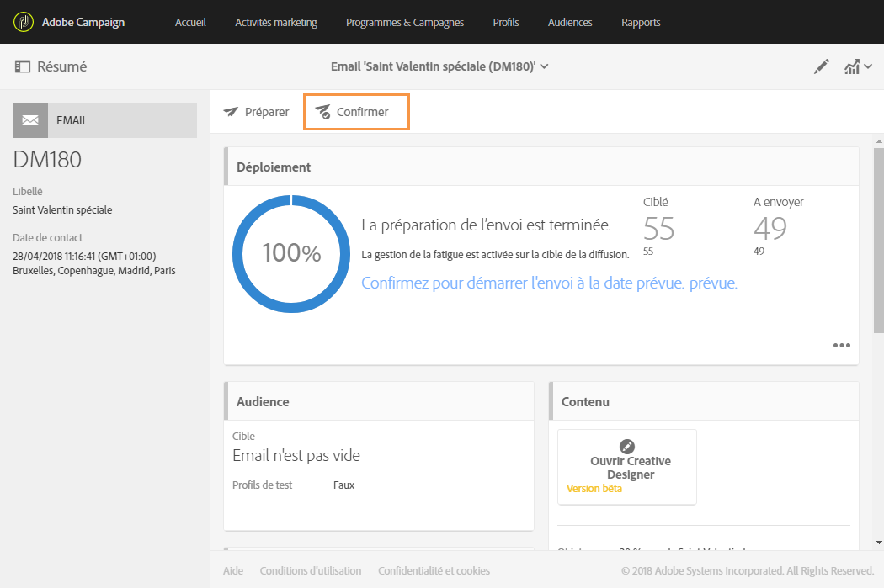884x588 pixels.
Task: Open Déploiement three-dots more options
Action: (x=842, y=345)
